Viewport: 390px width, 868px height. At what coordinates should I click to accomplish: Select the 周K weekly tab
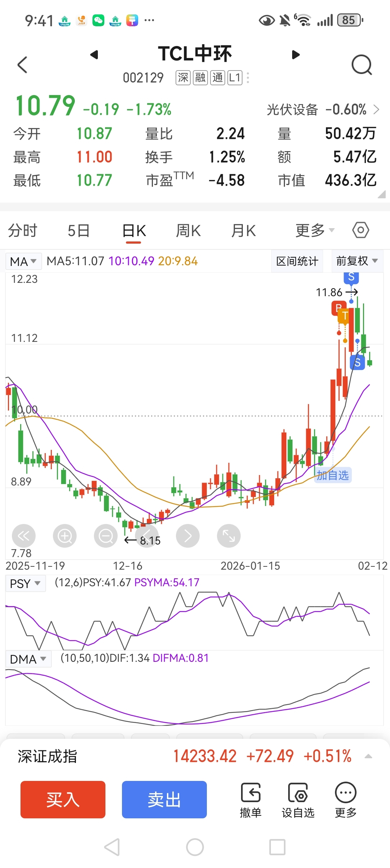(x=189, y=230)
